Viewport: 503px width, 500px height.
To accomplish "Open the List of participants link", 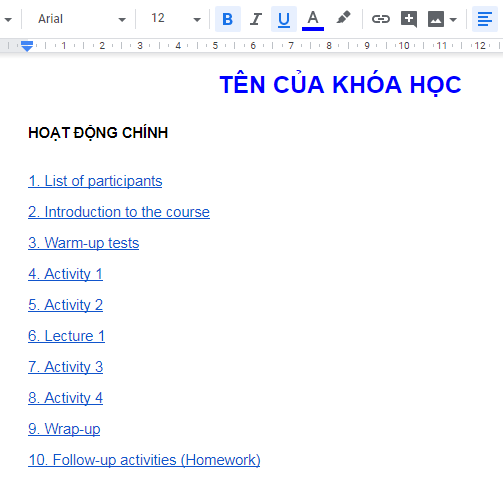I will pos(95,181).
